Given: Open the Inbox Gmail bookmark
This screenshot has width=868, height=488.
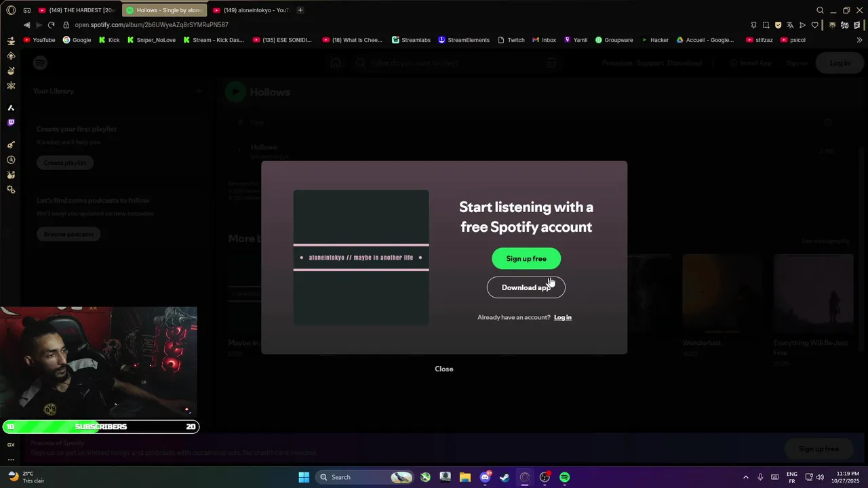Looking at the screenshot, I should pos(544,40).
